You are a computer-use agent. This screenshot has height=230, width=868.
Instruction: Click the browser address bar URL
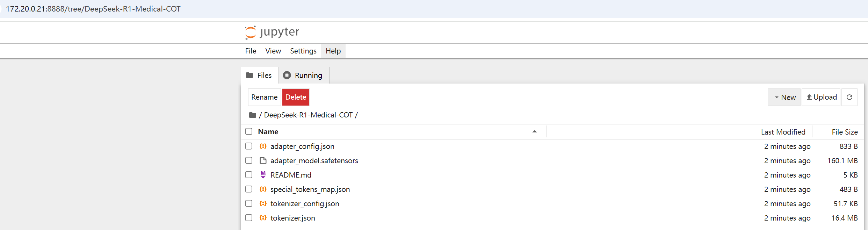[x=93, y=9]
